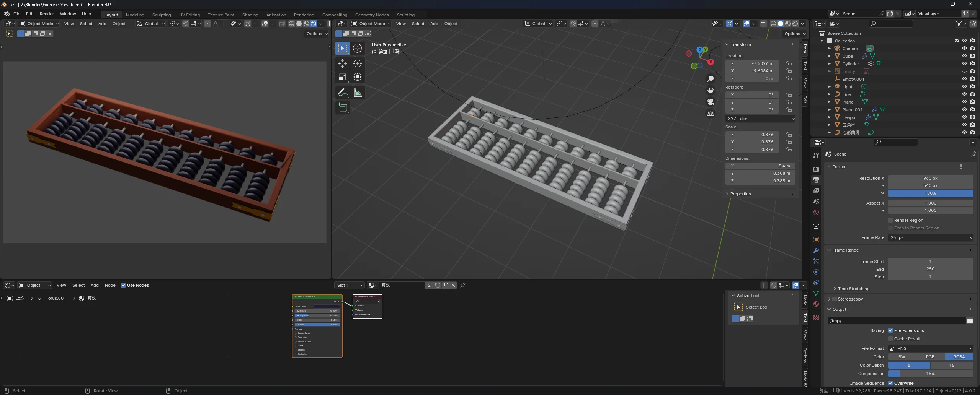Viewport: 980px width, 395px height.
Task: Switch to the Shading workspace tab
Action: [x=250, y=15]
